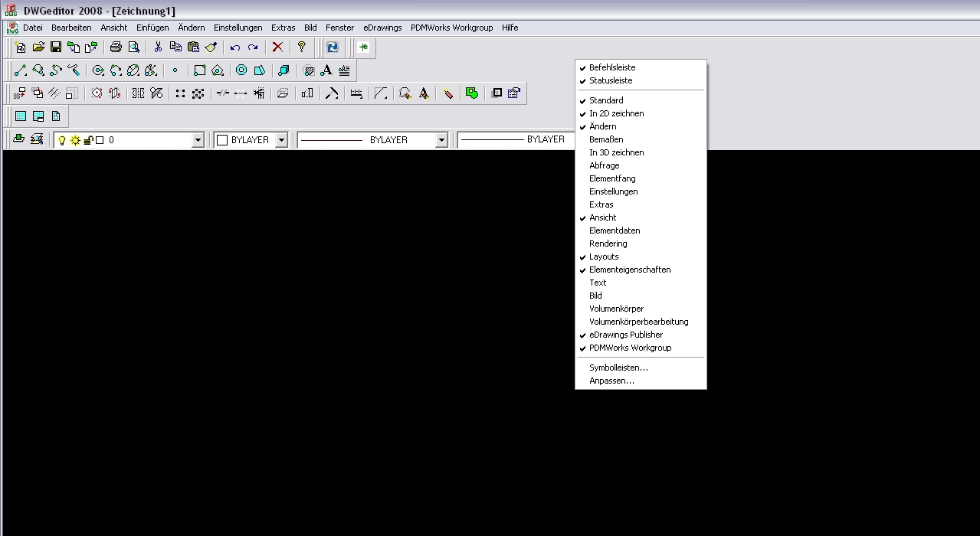Select the Text tool with letter A
The image size is (980, 536).
(326, 70)
